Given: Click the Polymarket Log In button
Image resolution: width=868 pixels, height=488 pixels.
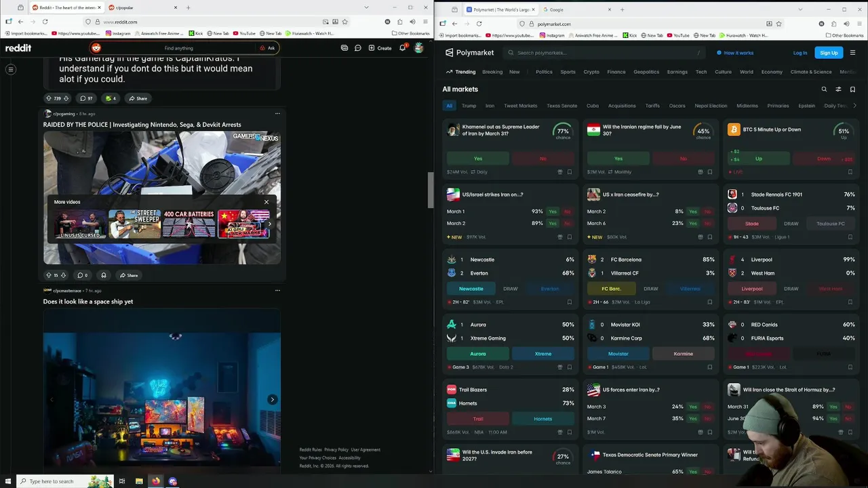Looking at the screenshot, I should [800, 53].
